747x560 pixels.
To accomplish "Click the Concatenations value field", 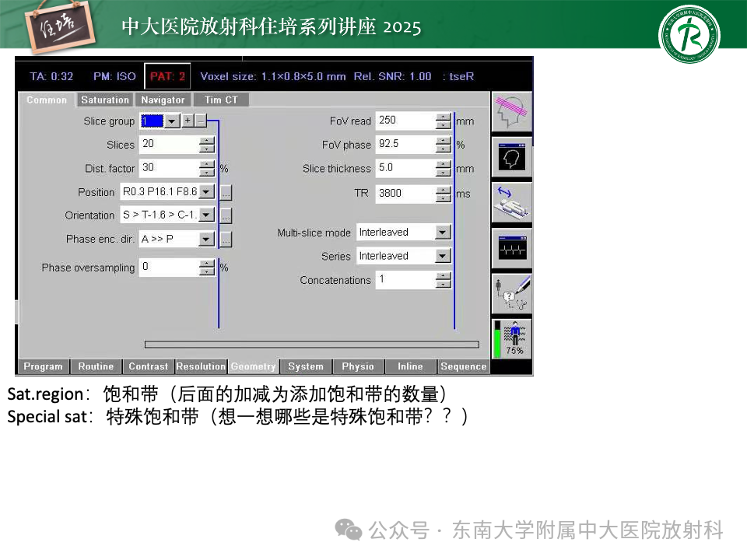I will 405,280.
